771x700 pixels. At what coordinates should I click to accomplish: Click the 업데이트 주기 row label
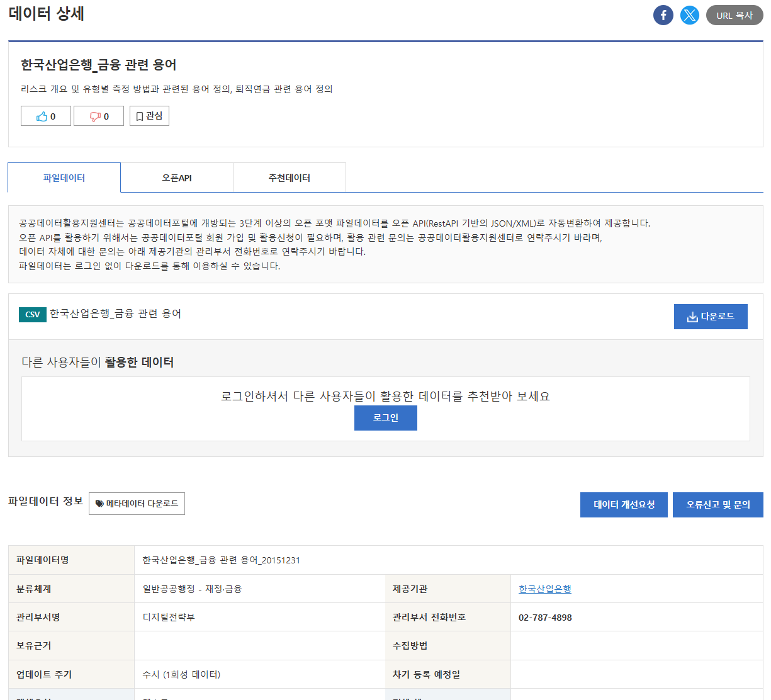(x=44, y=674)
